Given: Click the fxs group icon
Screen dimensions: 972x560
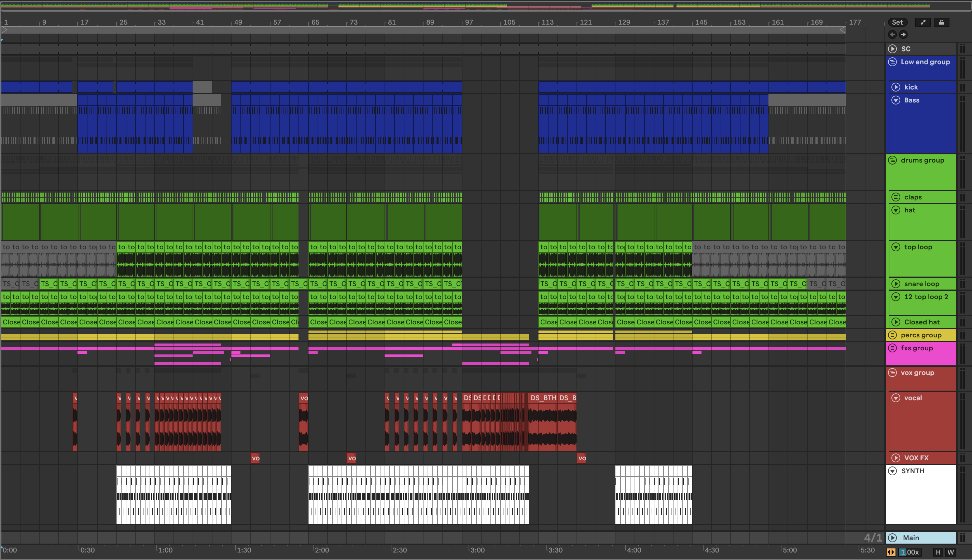Looking at the screenshot, I should pyautogui.click(x=892, y=348).
